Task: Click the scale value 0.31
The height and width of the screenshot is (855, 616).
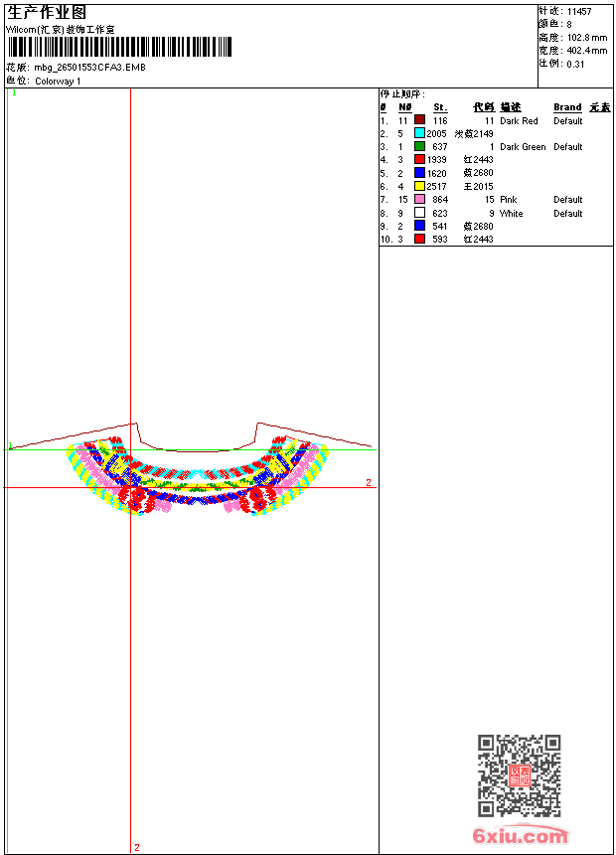Action: click(575, 65)
